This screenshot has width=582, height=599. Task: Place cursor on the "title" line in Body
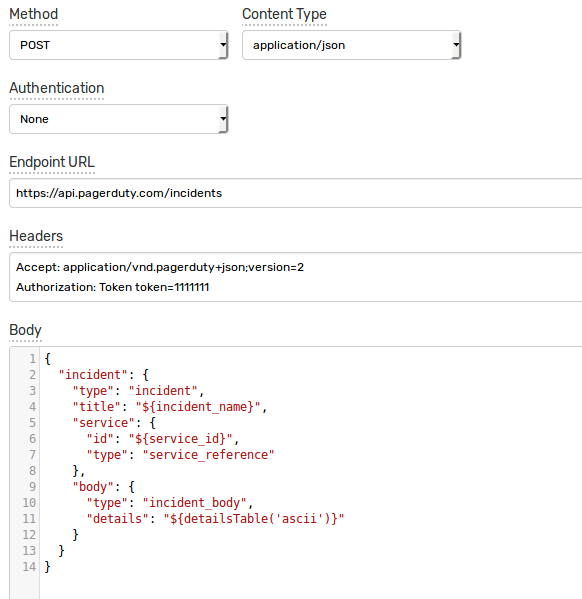tap(170, 406)
